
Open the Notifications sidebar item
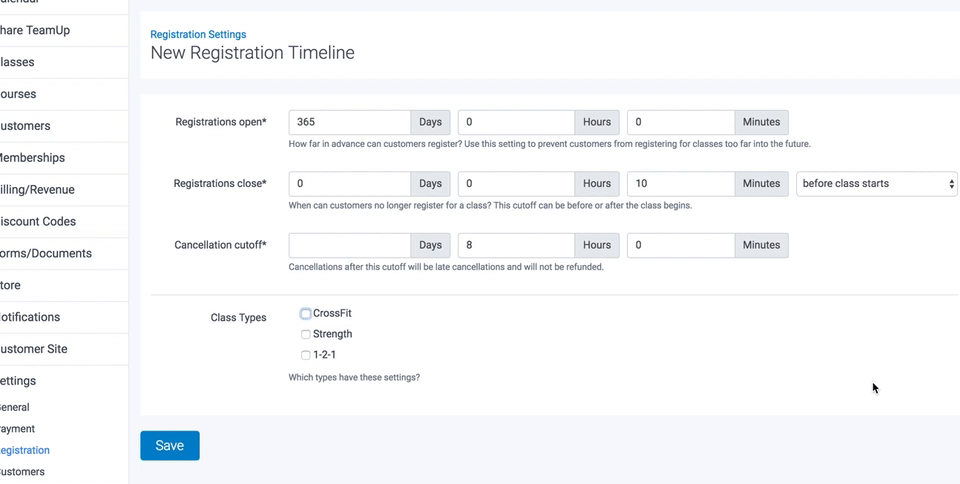[30, 318]
